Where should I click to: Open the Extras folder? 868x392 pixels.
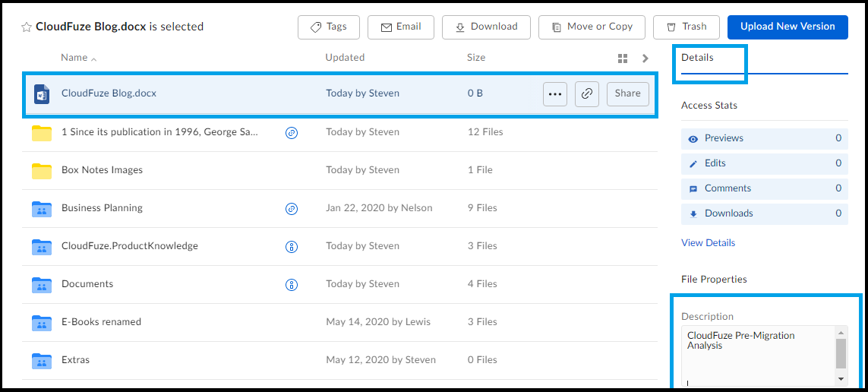tap(75, 360)
